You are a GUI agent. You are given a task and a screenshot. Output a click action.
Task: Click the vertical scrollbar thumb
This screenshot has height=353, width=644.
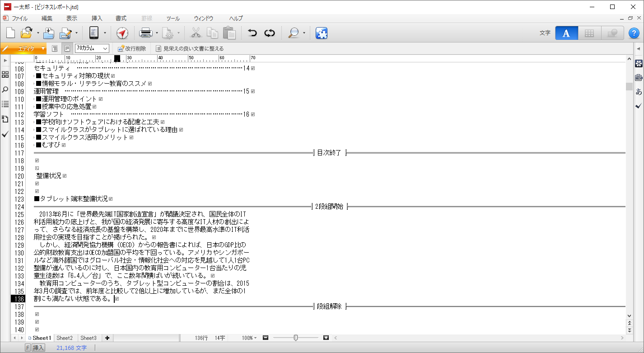tap(629, 87)
